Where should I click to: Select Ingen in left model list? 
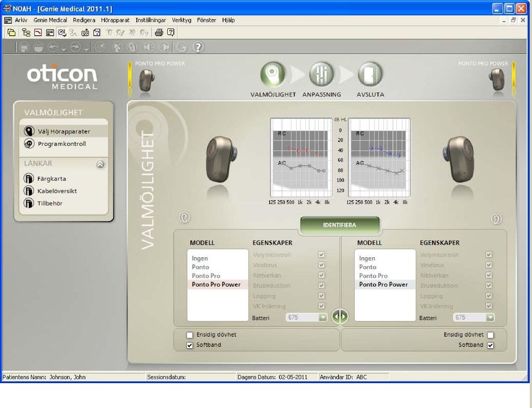(x=218, y=258)
